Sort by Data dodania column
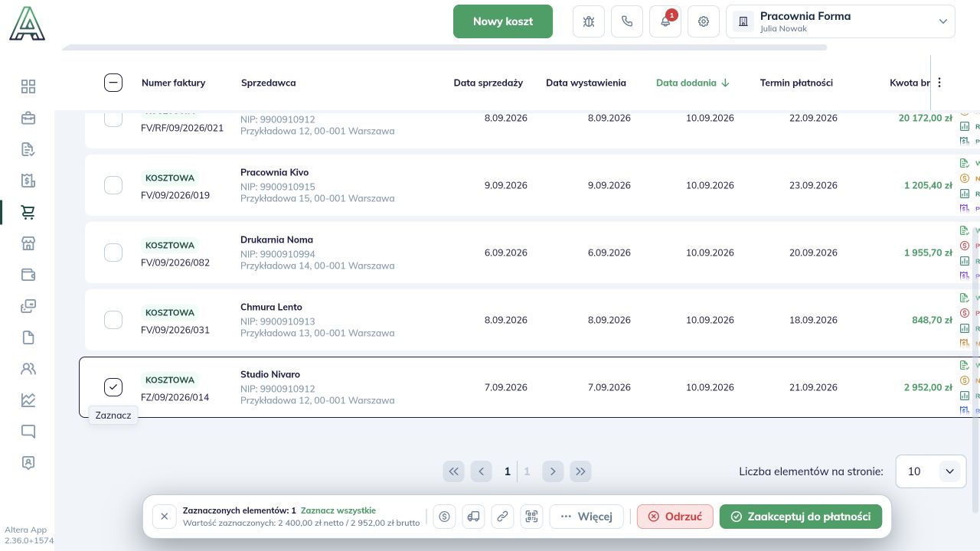 (x=693, y=83)
